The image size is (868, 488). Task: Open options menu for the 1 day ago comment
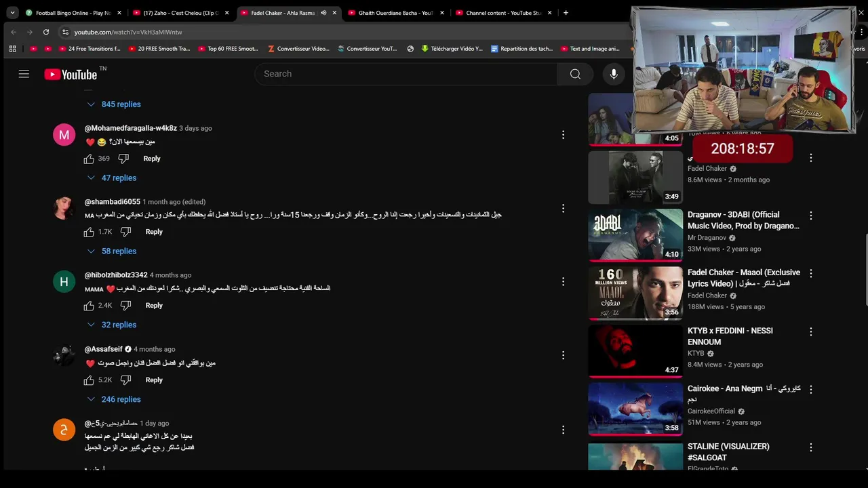tap(563, 430)
